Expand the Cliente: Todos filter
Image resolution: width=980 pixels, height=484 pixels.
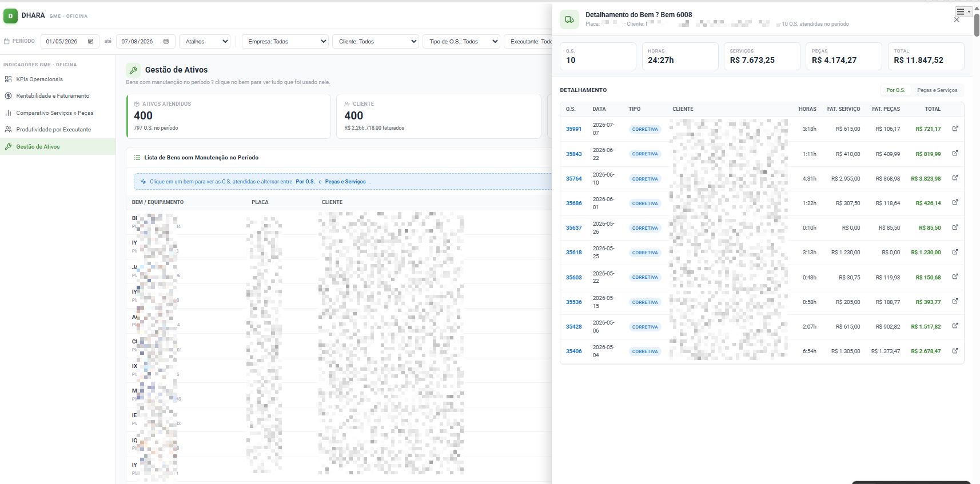376,42
